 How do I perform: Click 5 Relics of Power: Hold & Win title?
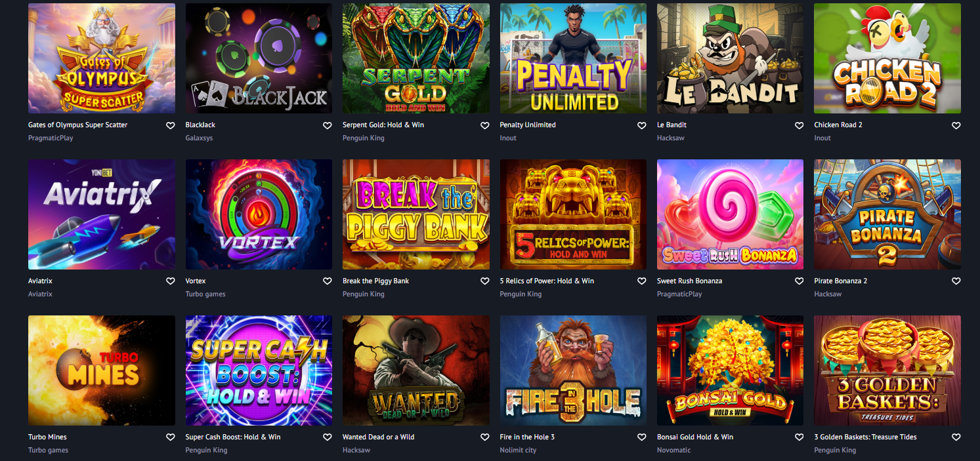(547, 281)
